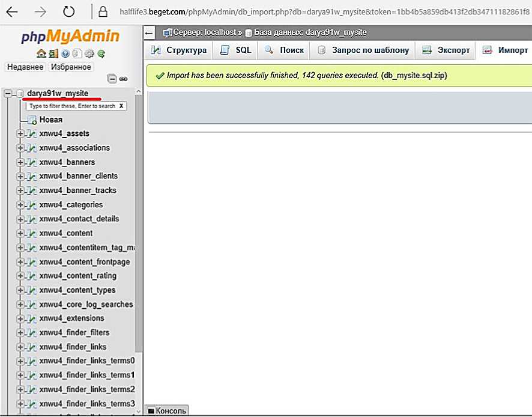This screenshot has height=417, width=532.
Task: Follow the Сервер: localhost breadcrumb link
Action: pos(205,32)
